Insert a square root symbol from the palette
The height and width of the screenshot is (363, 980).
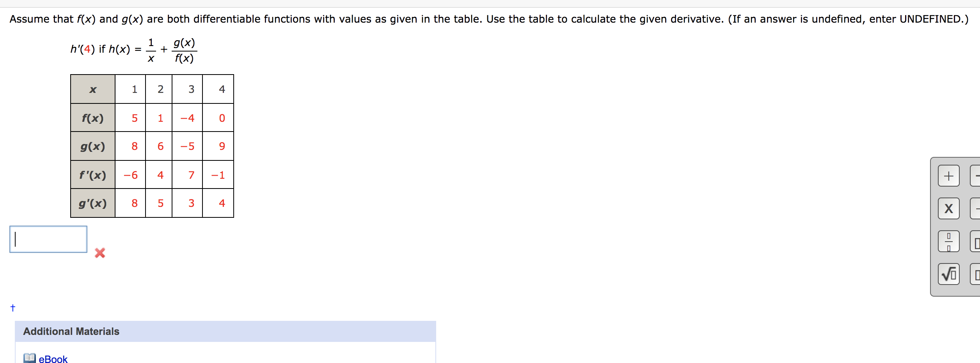(x=950, y=274)
